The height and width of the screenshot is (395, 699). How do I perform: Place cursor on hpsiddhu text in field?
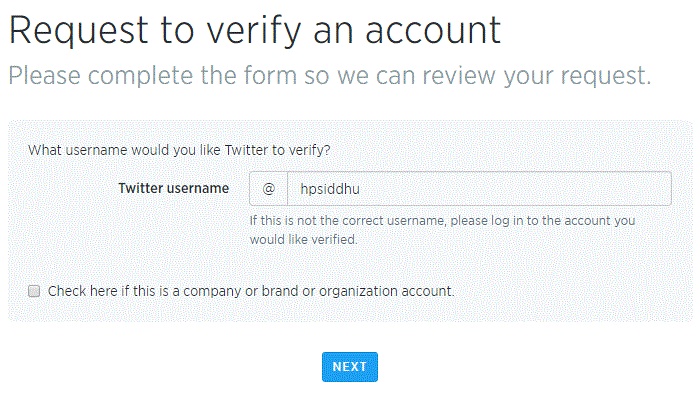(330, 189)
